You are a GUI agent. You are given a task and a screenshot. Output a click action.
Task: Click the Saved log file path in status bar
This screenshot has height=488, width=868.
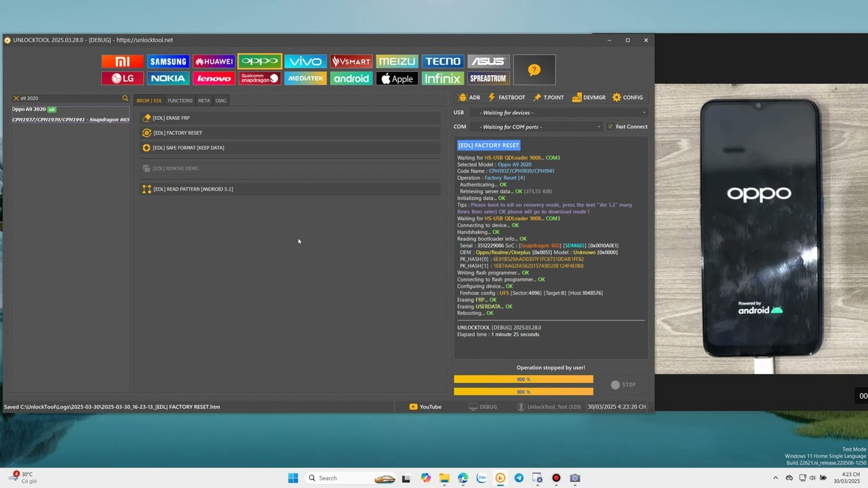pyautogui.click(x=112, y=407)
